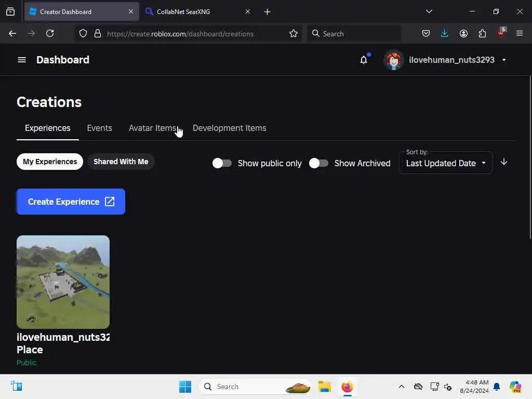The image size is (532, 399).
Task: Open the experience thumbnail image
Action: 63,282
